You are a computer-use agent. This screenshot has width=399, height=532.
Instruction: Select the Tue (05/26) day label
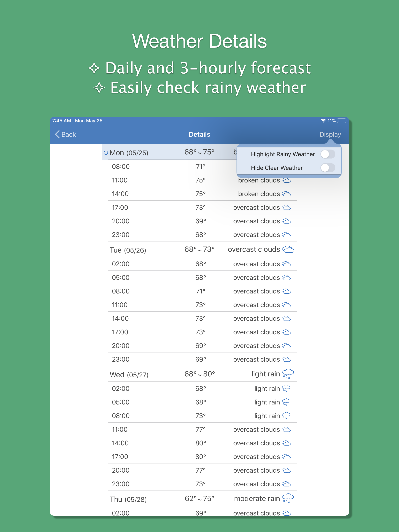pos(128,250)
